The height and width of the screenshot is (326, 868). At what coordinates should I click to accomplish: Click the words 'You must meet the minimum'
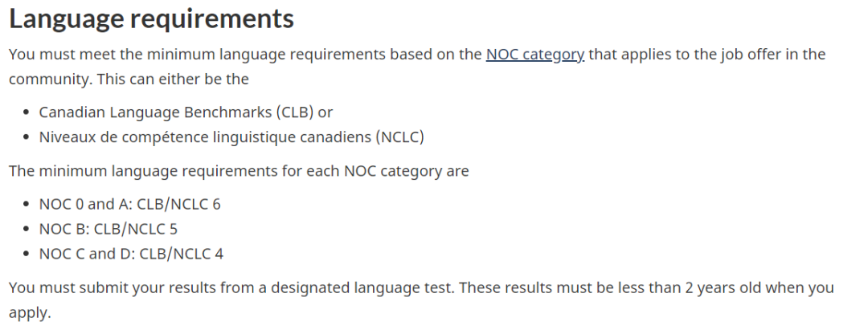pyautogui.click(x=113, y=55)
